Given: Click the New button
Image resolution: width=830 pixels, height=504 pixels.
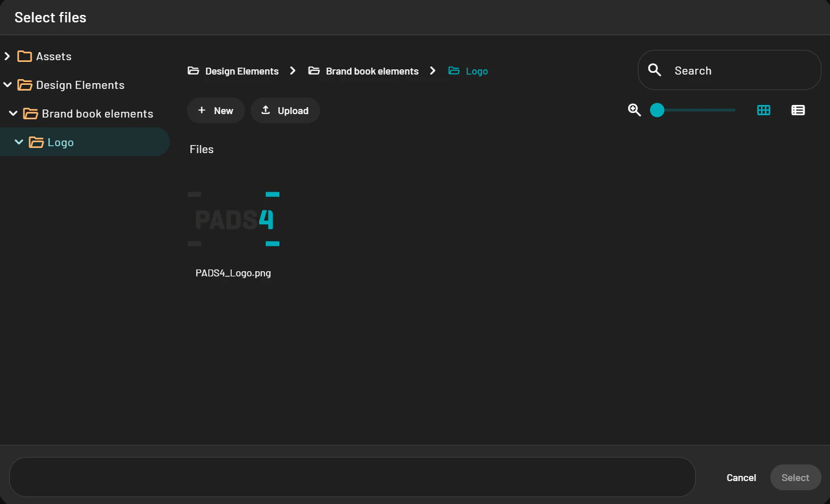Looking at the screenshot, I should tap(216, 111).
